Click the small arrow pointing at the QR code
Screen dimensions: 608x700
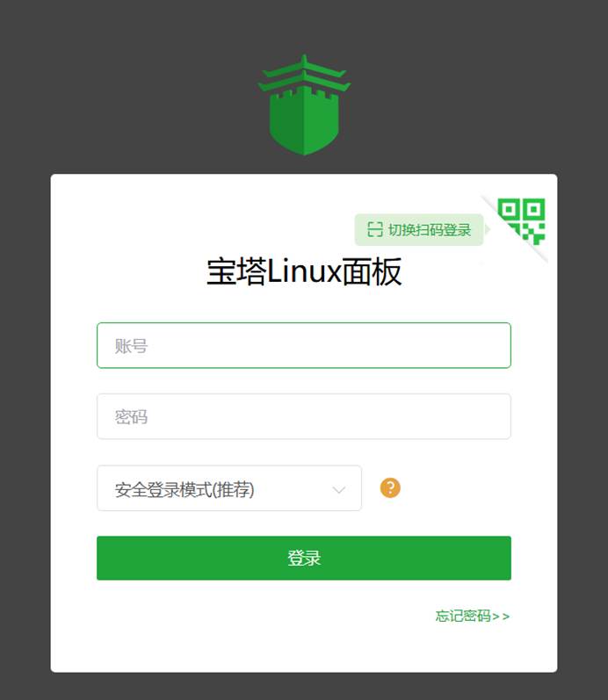point(487,229)
